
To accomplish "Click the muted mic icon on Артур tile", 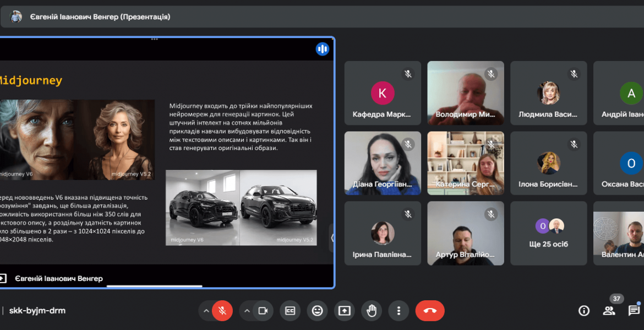I will 491,214.
